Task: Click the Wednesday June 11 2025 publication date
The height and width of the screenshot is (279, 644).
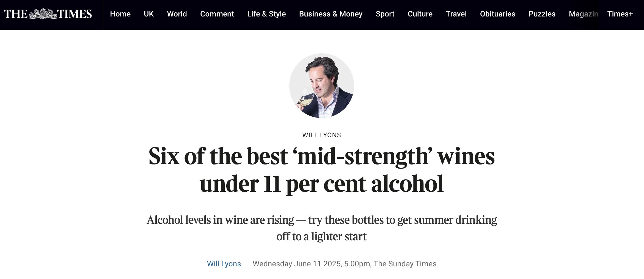Action: 297,264
